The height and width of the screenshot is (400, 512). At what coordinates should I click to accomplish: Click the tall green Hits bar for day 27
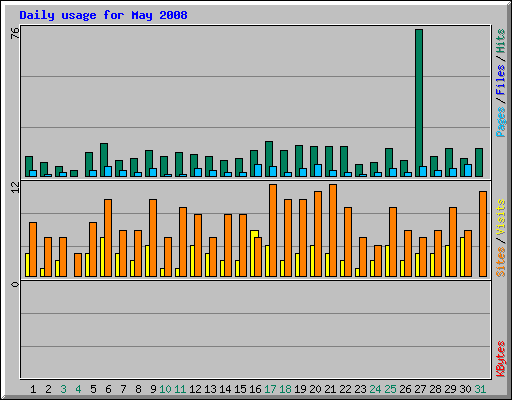(x=419, y=103)
